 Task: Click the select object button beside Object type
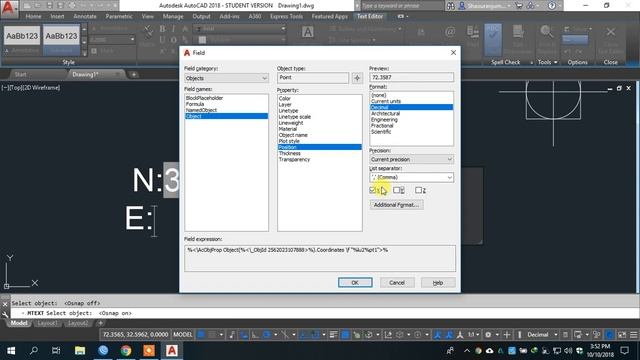click(357, 78)
